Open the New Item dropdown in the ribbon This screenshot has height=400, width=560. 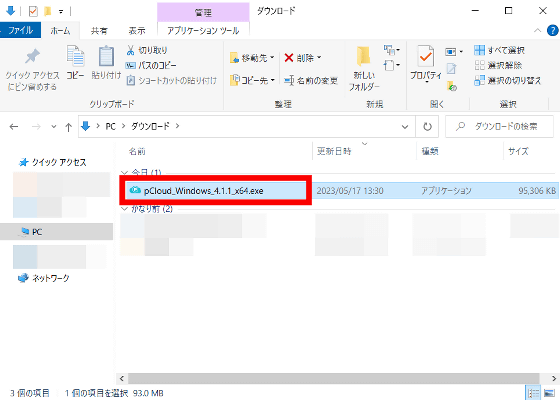click(x=392, y=50)
